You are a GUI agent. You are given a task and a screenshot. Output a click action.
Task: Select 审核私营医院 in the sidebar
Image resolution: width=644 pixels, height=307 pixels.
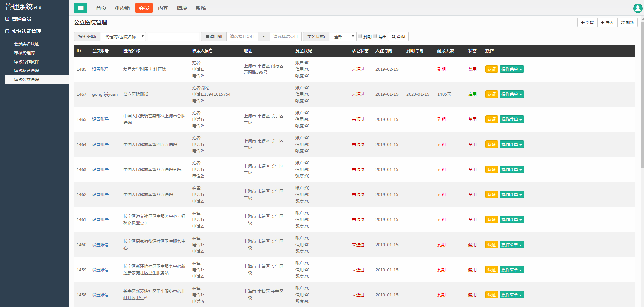tap(26, 71)
